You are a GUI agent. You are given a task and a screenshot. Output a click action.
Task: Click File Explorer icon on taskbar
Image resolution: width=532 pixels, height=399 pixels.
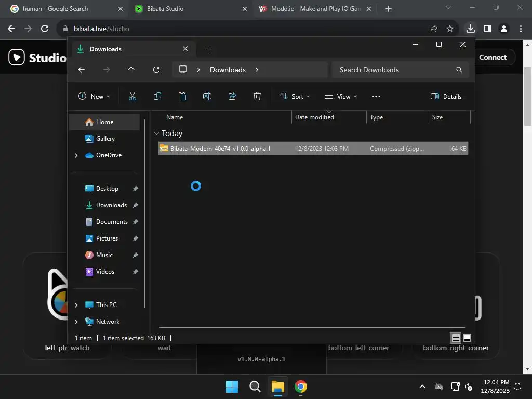pos(277,387)
